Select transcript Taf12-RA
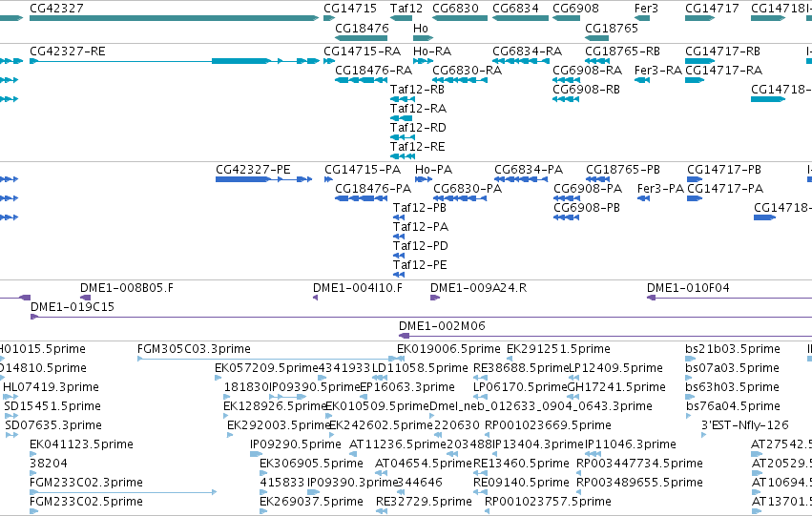This screenshot has width=812, height=516. (418, 109)
